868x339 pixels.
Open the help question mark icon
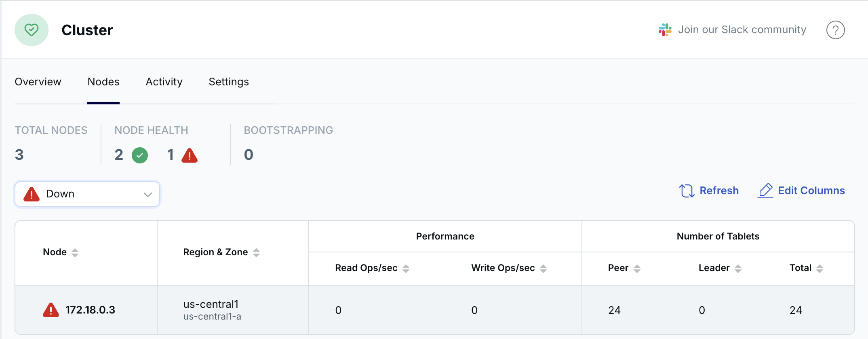coord(835,30)
